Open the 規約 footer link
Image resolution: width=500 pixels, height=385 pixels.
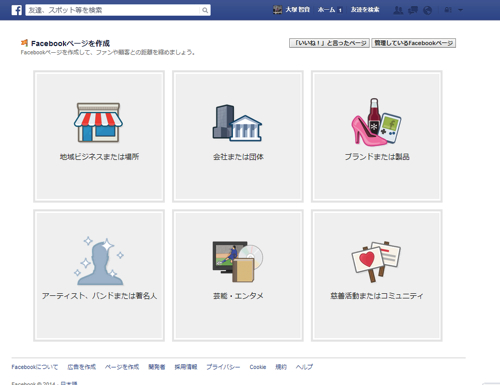(281, 367)
